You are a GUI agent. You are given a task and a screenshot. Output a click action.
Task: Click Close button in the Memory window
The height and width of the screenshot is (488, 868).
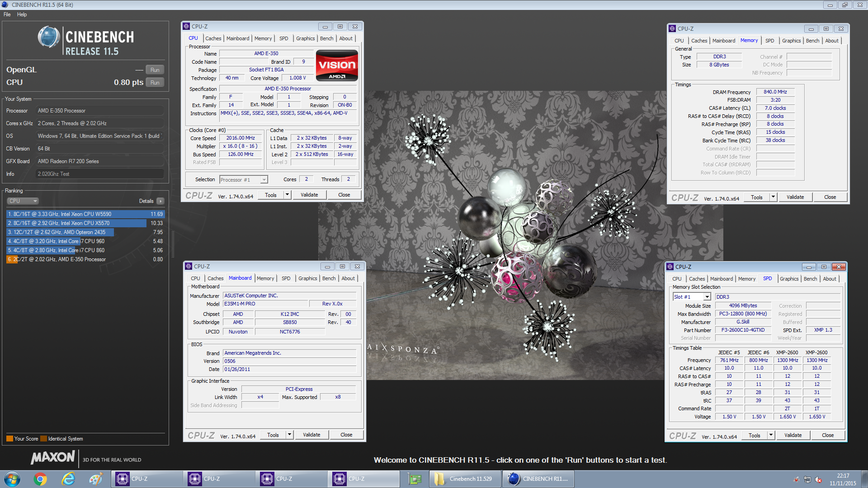coord(830,197)
